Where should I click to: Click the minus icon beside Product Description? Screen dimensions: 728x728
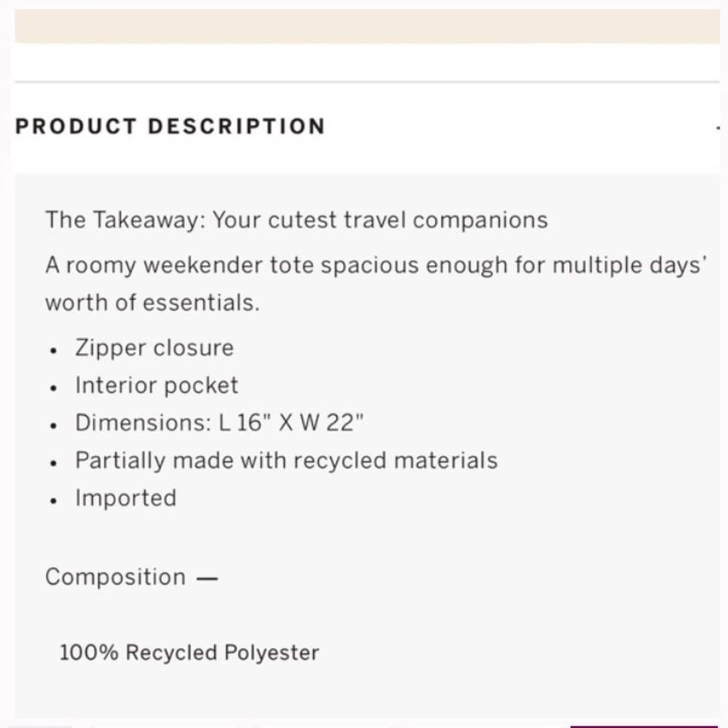point(718,127)
